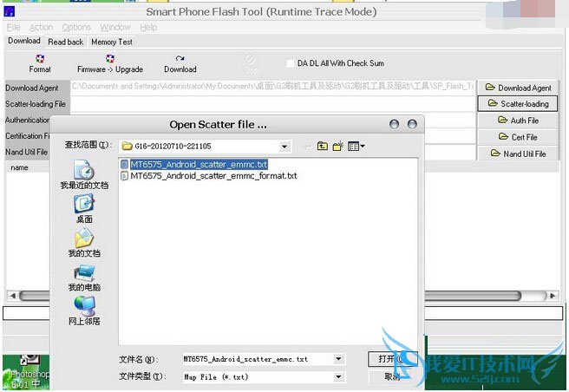Click the Cert File button
This screenshot has width=569, height=392.
point(518,137)
